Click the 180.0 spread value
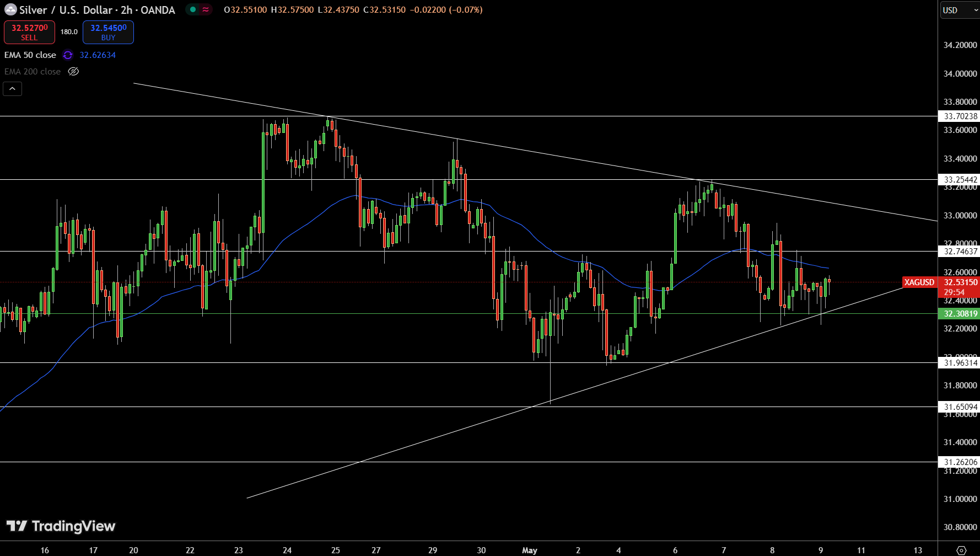The image size is (980, 556). tap(69, 32)
